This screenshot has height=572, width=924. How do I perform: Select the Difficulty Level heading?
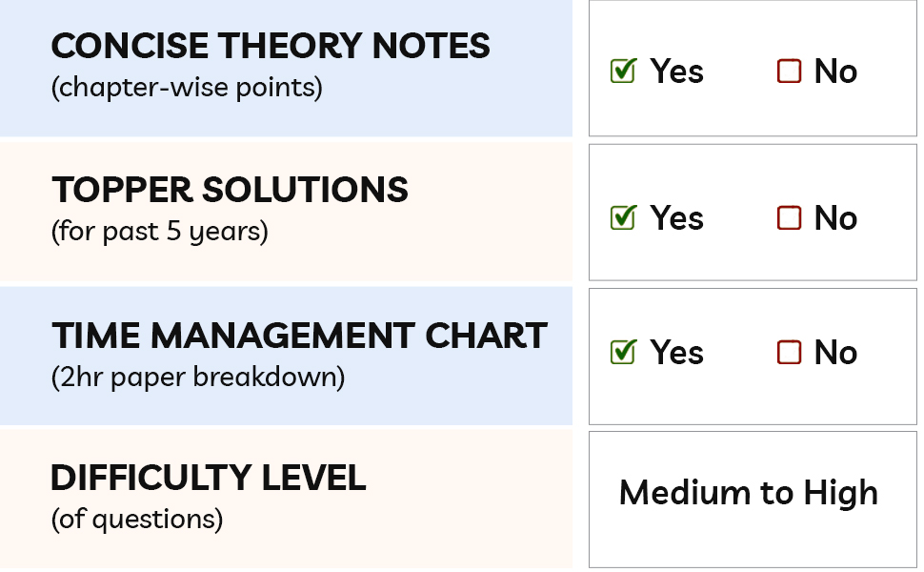tap(208, 478)
